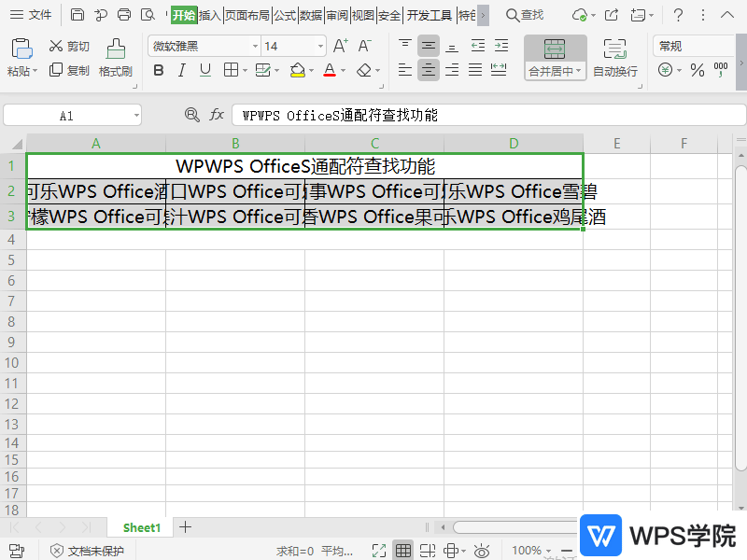The image size is (747, 560).
Task: Add a new sheet with plus button
Action: pyautogui.click(x=185, y=527)
